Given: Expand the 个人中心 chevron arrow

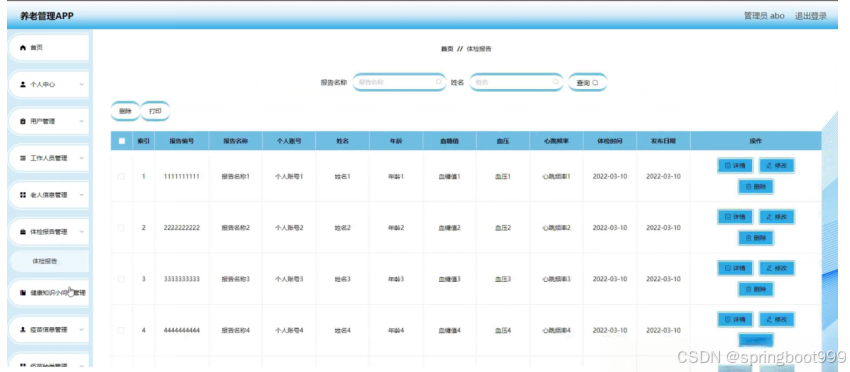Looking at the screenshot, I should pyautogui.click(x=81, y=85).
